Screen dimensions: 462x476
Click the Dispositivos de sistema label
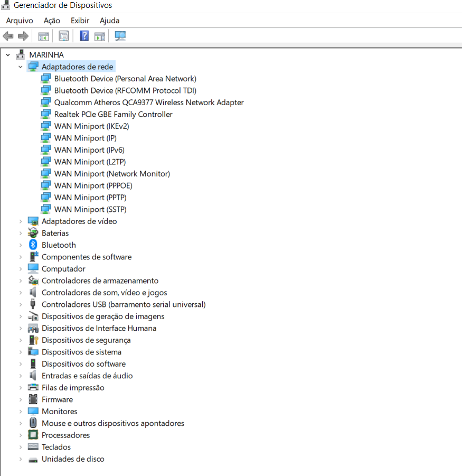click(x=82, y=352)
